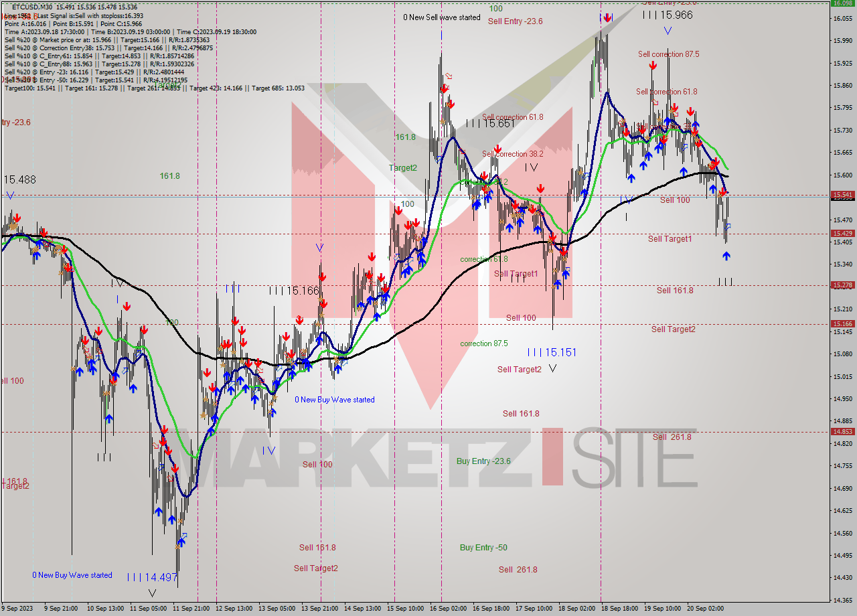Click the 15.600 price axis value
Screen dimensions: 857x616
click(x=842, y=175)
